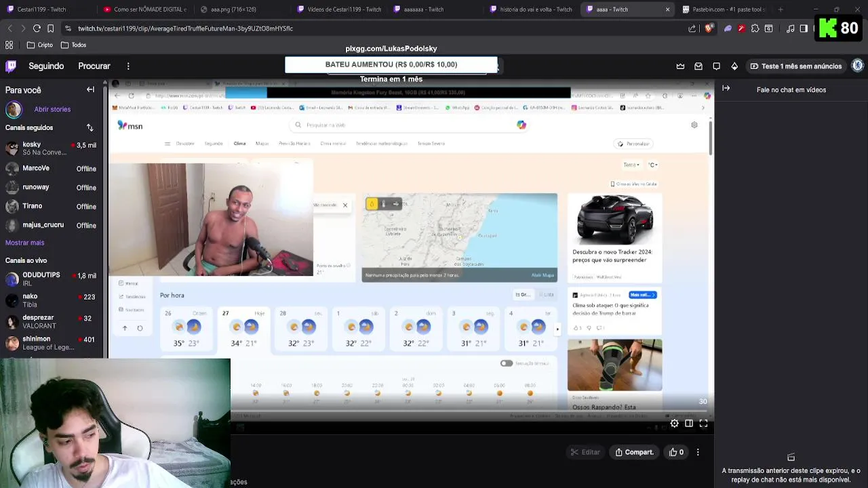Open the Chelsea profile avatar menu
This screenshot has width=868, height=488.
coord(858,66)
